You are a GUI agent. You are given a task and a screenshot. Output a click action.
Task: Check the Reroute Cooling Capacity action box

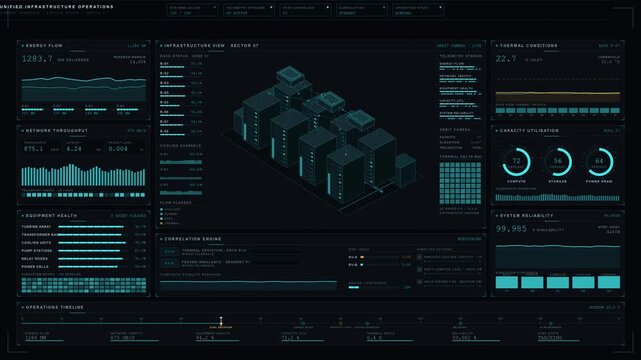[x=419, y=257]
